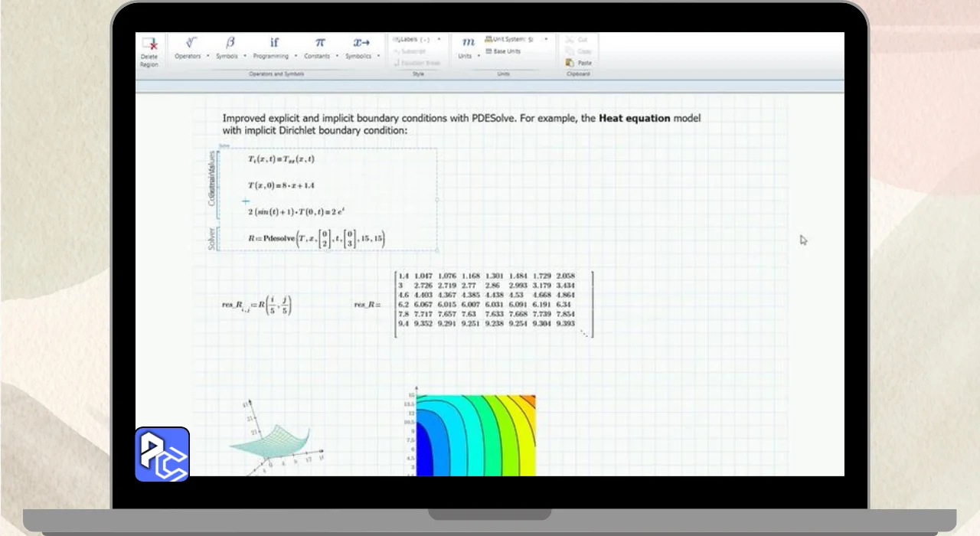Click the Delete Region icon
Viewport: 980px width, 536px height.
tap(149, 44)
